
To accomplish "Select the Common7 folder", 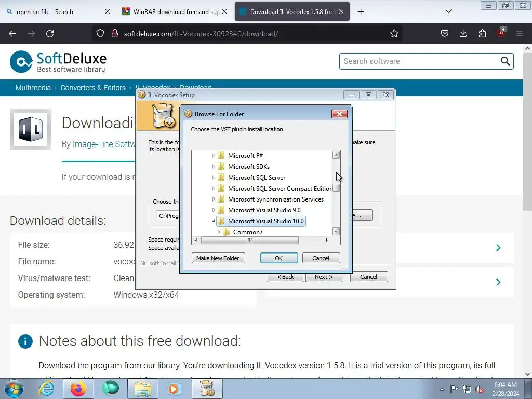I will click(x=248, y=232).
